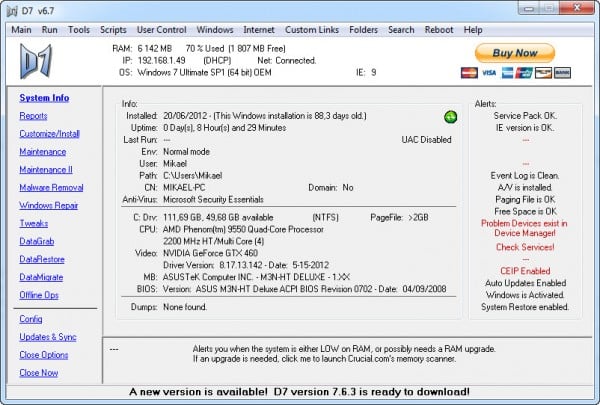The image size is (600, 405).
Task: Open the Custom Links menu
Action: [x=312, y=30]
